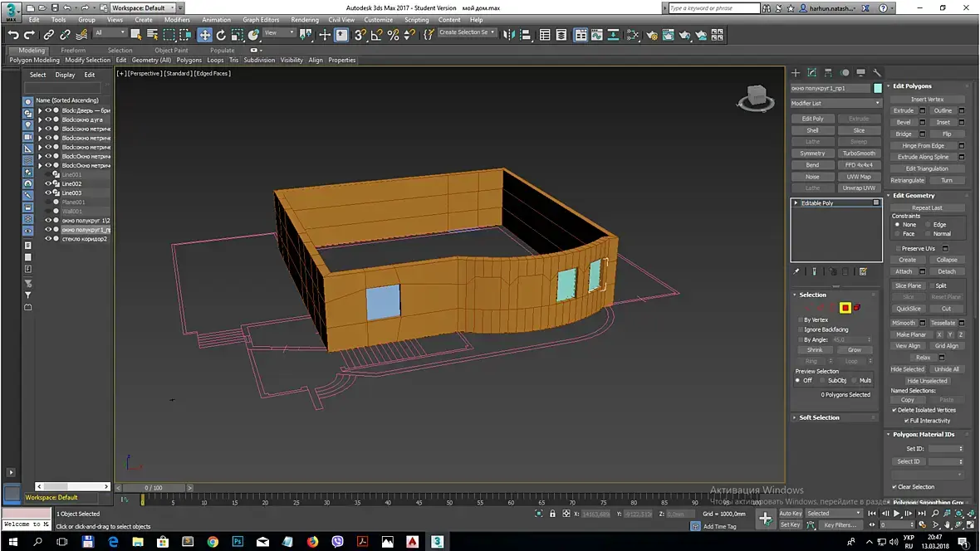The image size is (980, 551).
Task: Open the Create tab in command panel
Action: 796,73
